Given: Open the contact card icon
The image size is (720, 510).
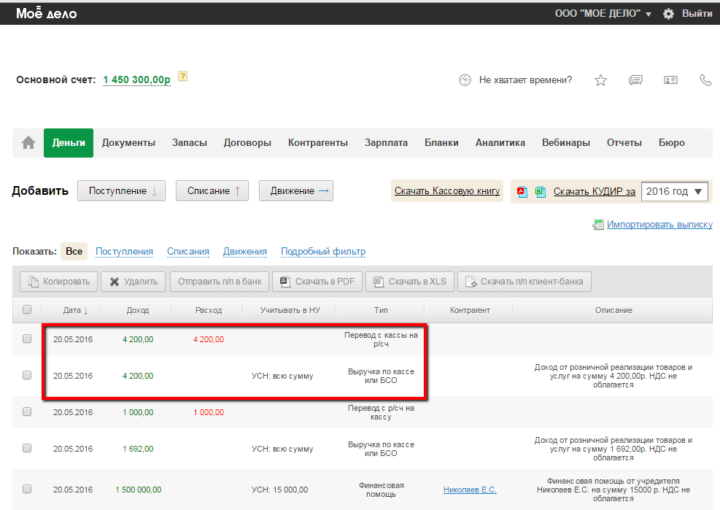Looking at the screenshot, I should (670, 80).
